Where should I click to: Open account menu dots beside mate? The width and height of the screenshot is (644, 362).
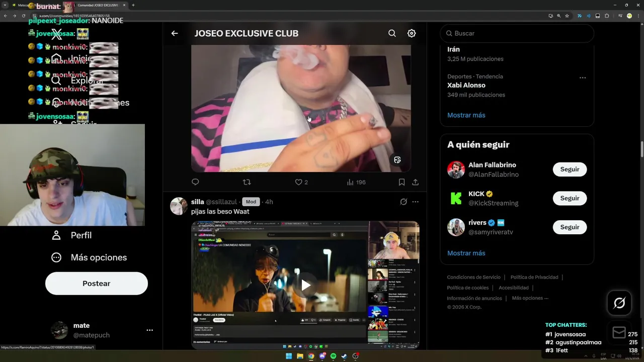click(149, 330)
